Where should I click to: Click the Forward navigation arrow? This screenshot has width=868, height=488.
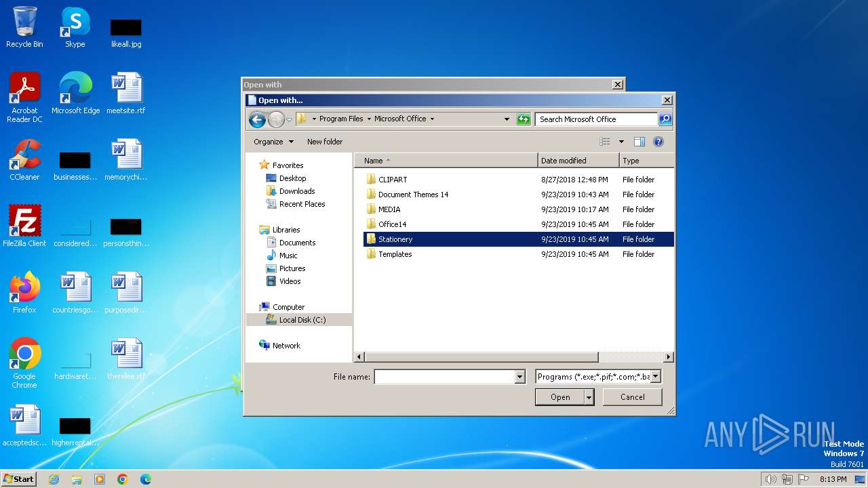point(275,120)
